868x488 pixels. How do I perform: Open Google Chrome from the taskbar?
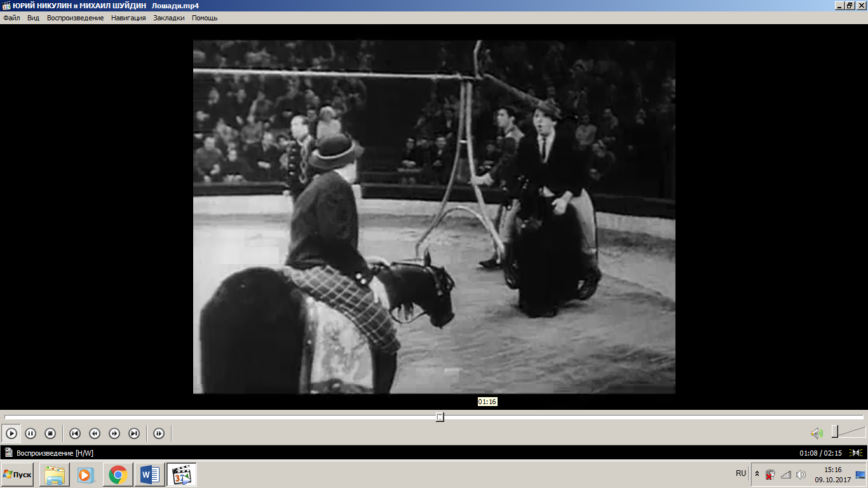[117, 475]
